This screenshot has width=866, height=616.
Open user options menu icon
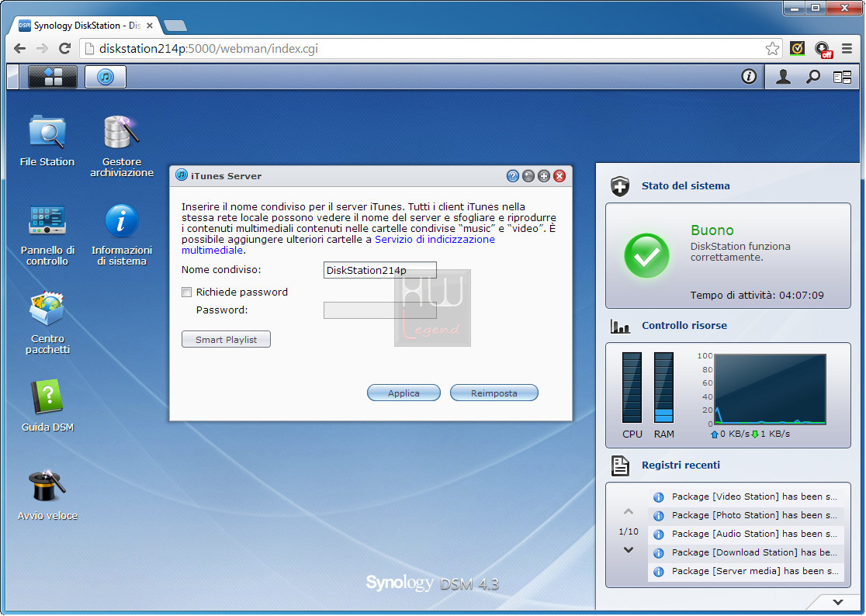[783, 77]
